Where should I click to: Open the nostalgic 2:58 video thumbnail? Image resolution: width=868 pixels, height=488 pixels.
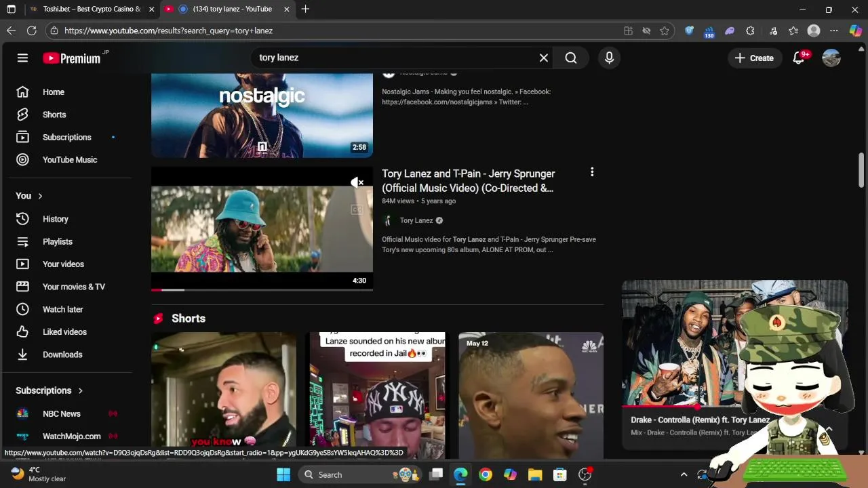tap(262, 115)
